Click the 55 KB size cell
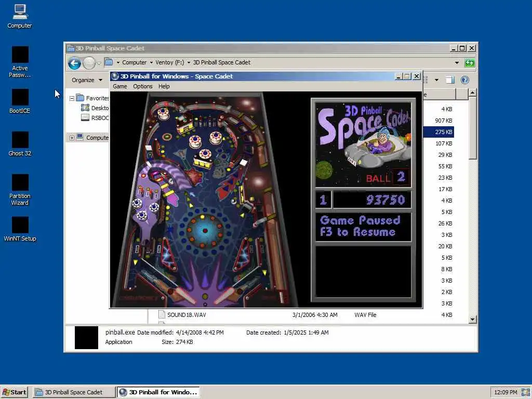 coord(445,166)
